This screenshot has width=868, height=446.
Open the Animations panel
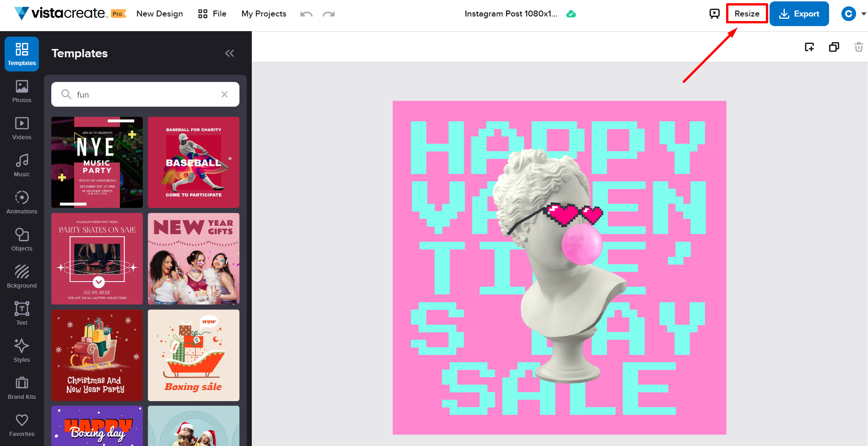[22, 202]
